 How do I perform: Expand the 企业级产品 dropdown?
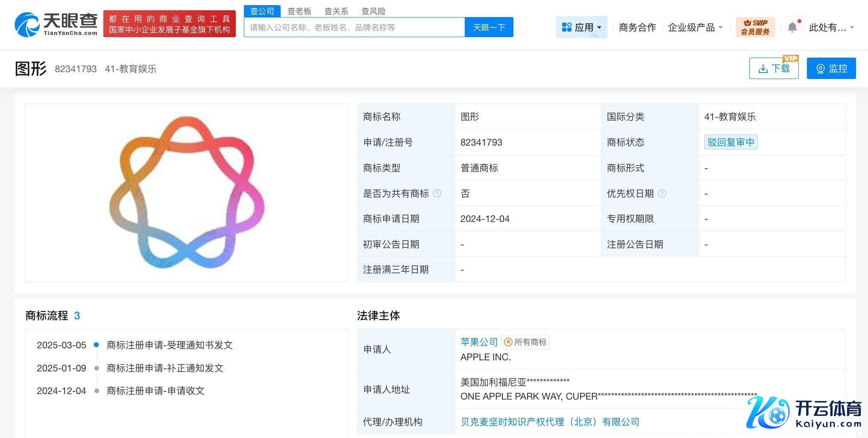[695, 27]
